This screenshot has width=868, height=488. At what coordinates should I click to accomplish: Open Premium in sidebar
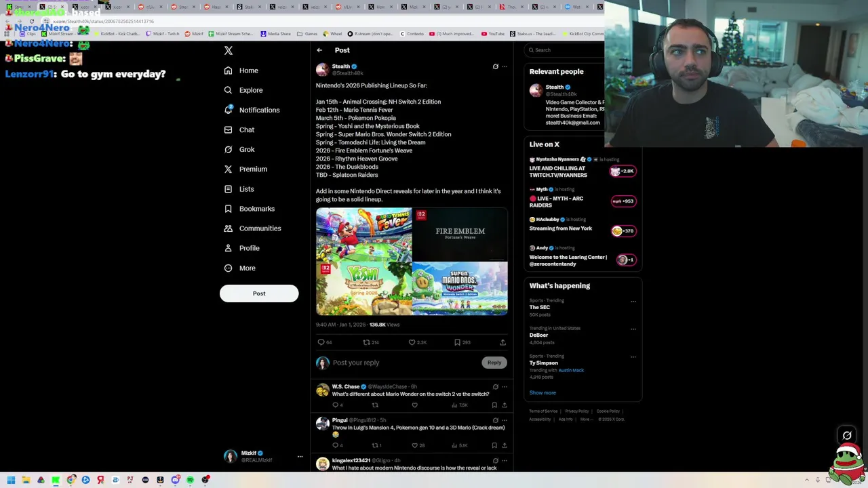click(245, 169)
